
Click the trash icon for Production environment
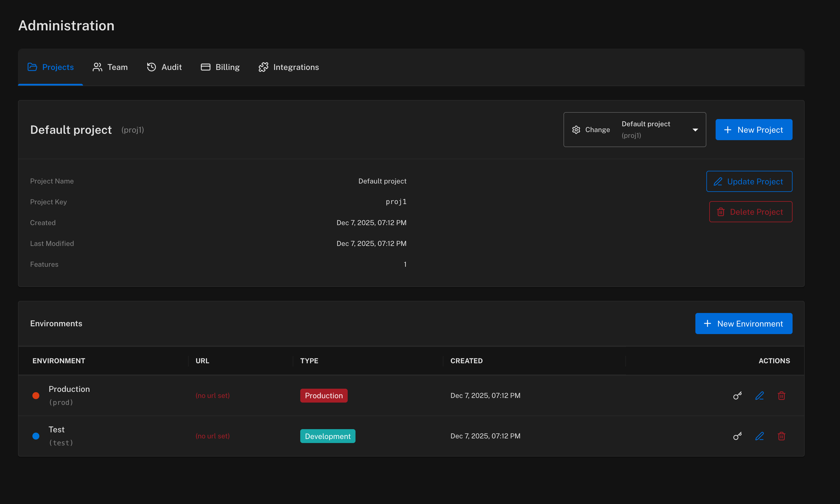click(x=781, y=396)
